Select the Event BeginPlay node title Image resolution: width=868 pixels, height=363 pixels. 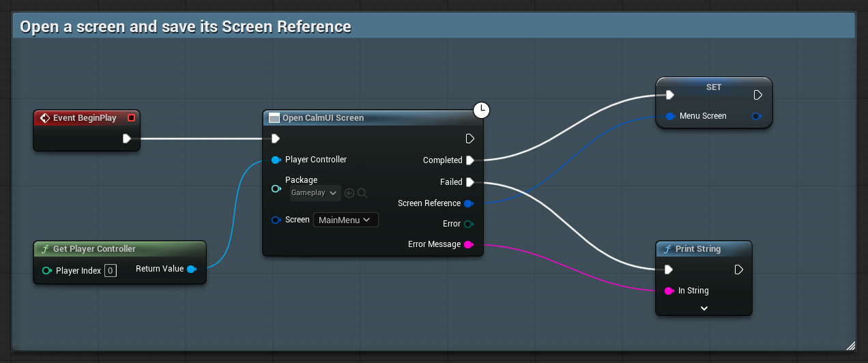point(85,118)
